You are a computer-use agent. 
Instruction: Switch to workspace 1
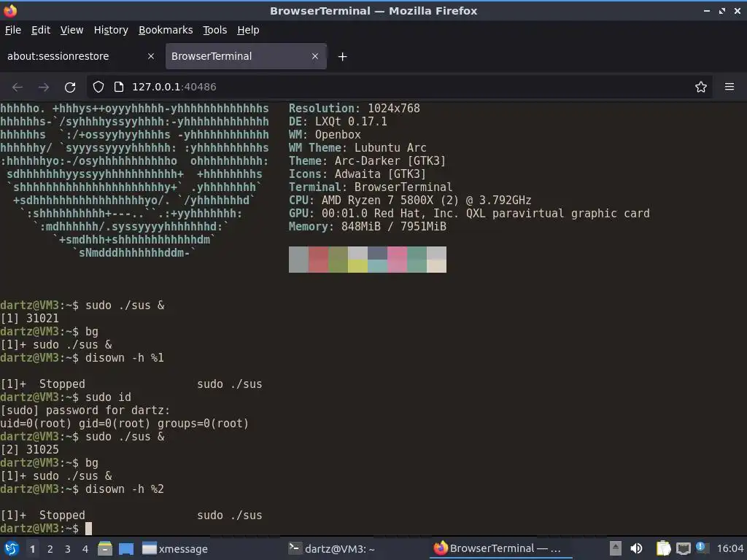coord(32,549)
